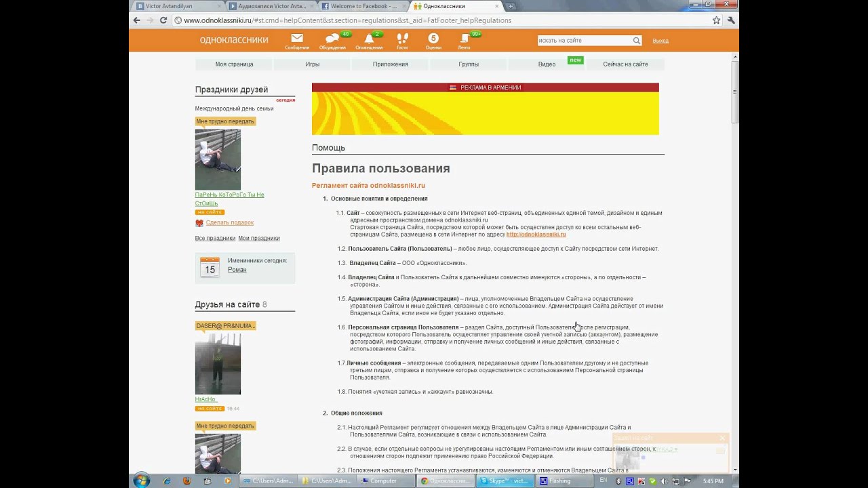Open the Мои праздники link

click(259, 238)
